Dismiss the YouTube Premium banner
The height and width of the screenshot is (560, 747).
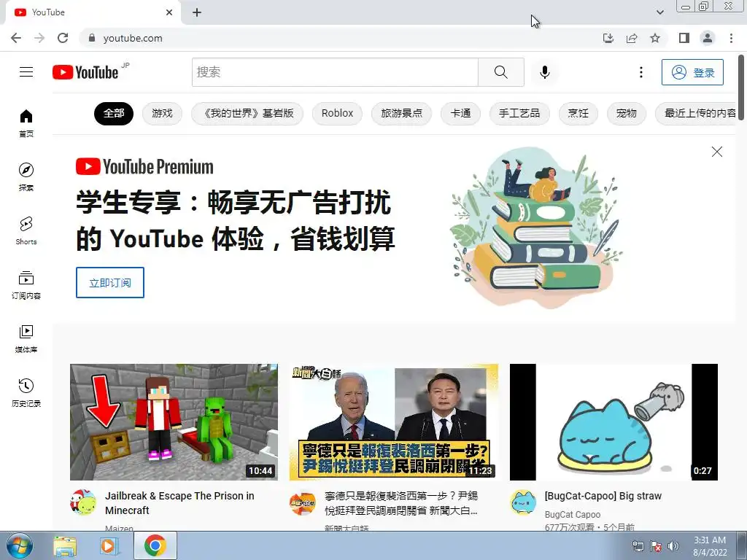pyautogui.click(x=716, y=152)
